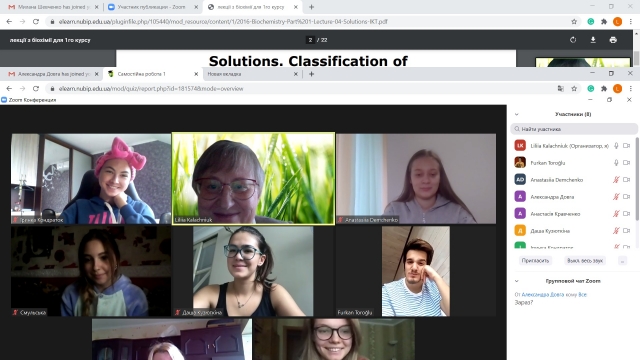Unmute Anastasiia Demchenko via the muted mic icon
640x360 pixels.
tap(616, 180)
